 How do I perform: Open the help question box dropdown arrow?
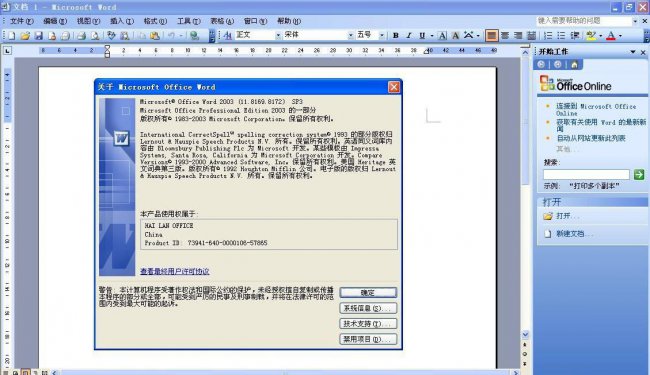coord(635,21)
